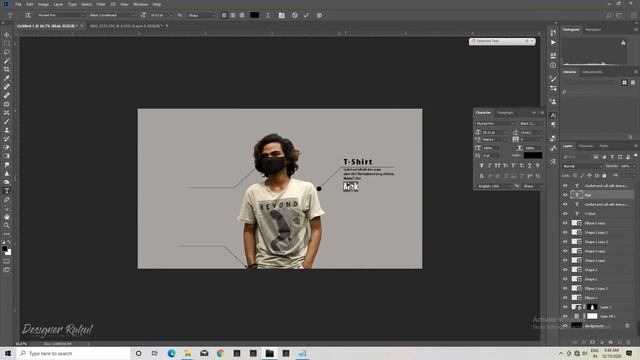Add a layer mask from Layers footer

point(592,342)
